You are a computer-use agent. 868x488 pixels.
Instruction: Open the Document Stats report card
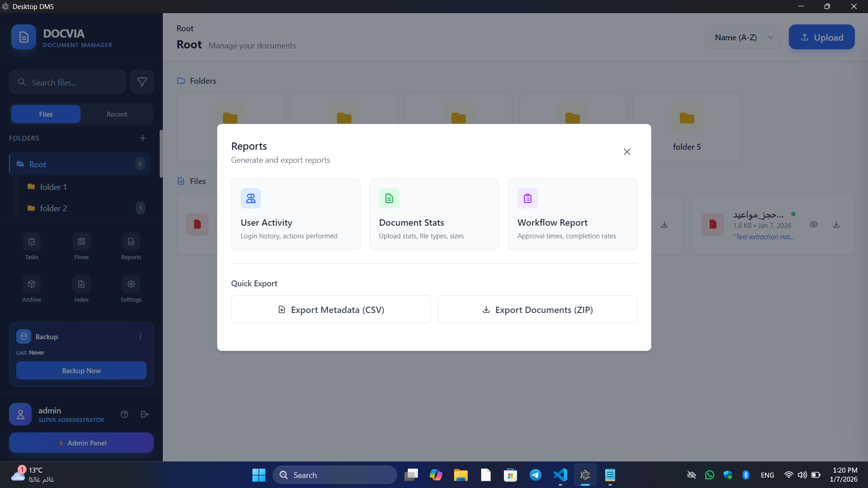[x=434, y=214]
